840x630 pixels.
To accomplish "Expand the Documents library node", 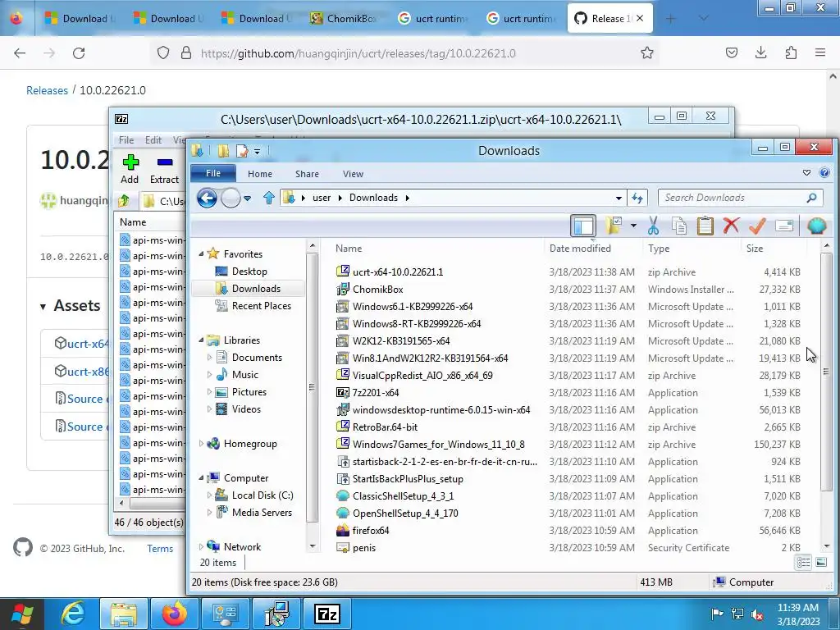I will coord(209,358).
